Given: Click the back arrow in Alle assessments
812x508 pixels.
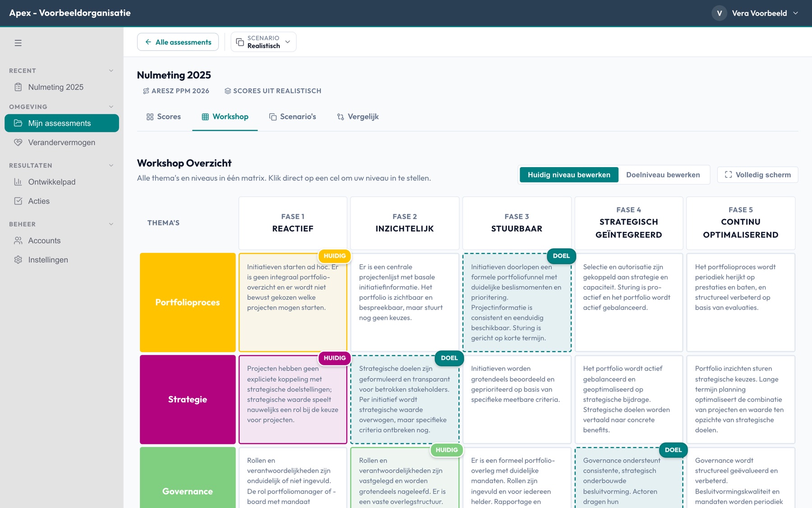Looking at the screenshot, I should click(148, 42).
